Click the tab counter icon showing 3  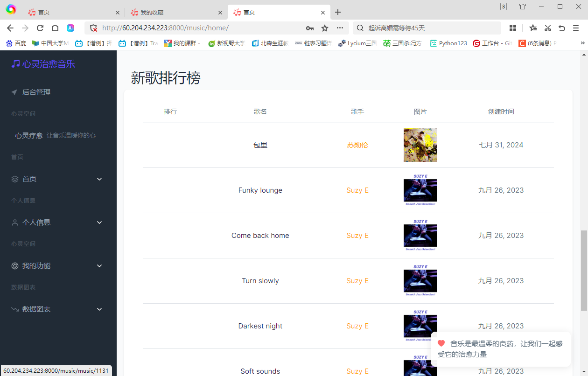coord(504,7)
